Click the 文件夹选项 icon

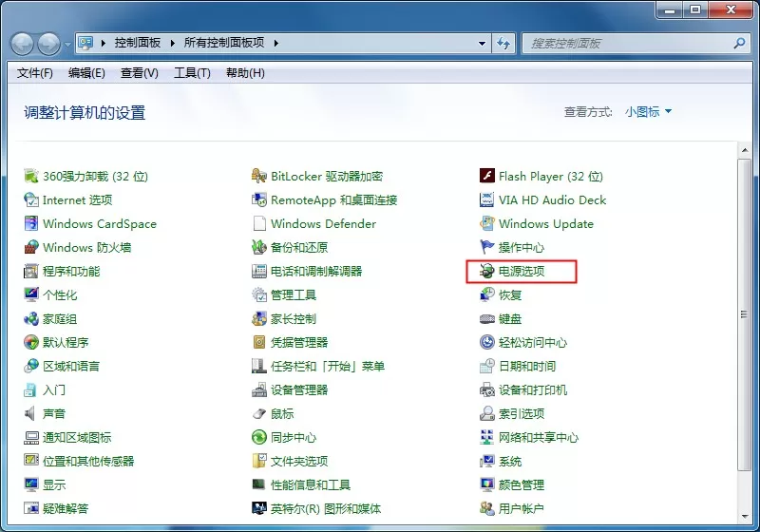[x=259, y=461]
